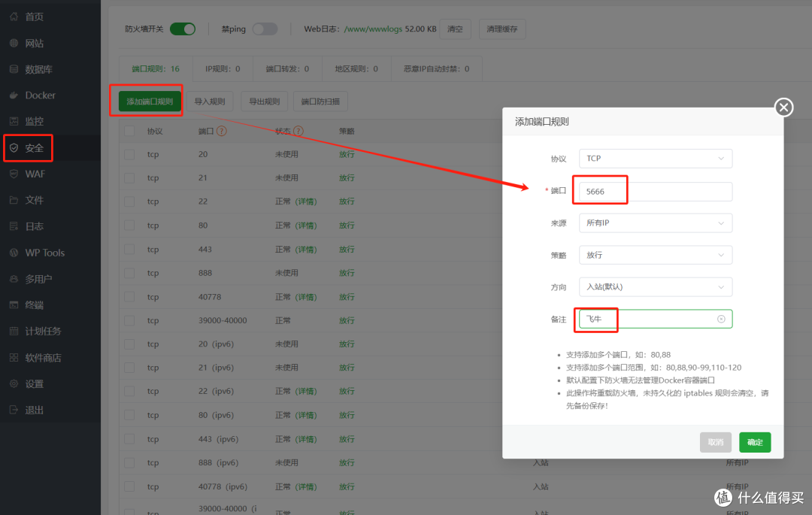This screenshot has height=515, width=812.
Task: Open the /www/wwwlogs log path link
Action: 373,29
